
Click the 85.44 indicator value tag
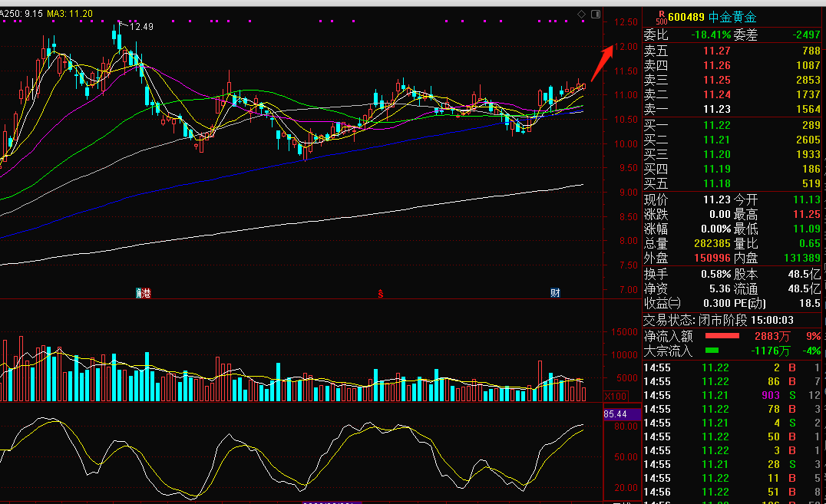click(622, 414)
